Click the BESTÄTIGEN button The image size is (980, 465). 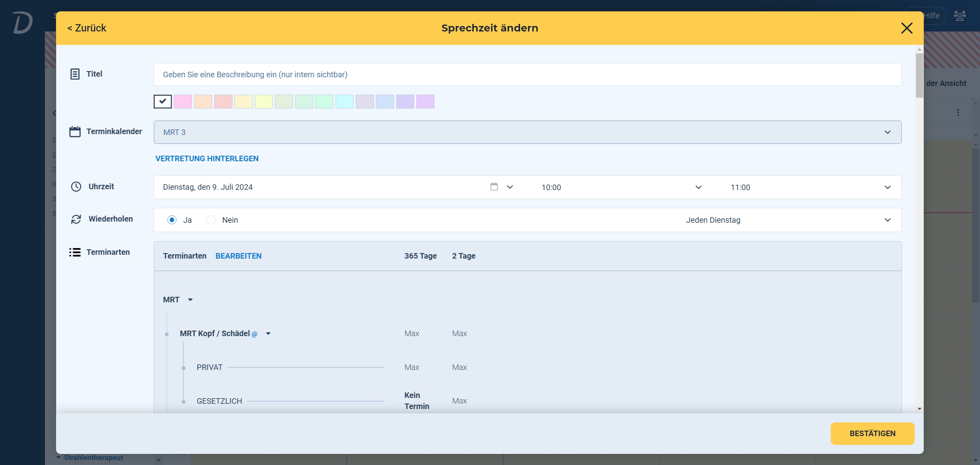click(x=872, y=434)
